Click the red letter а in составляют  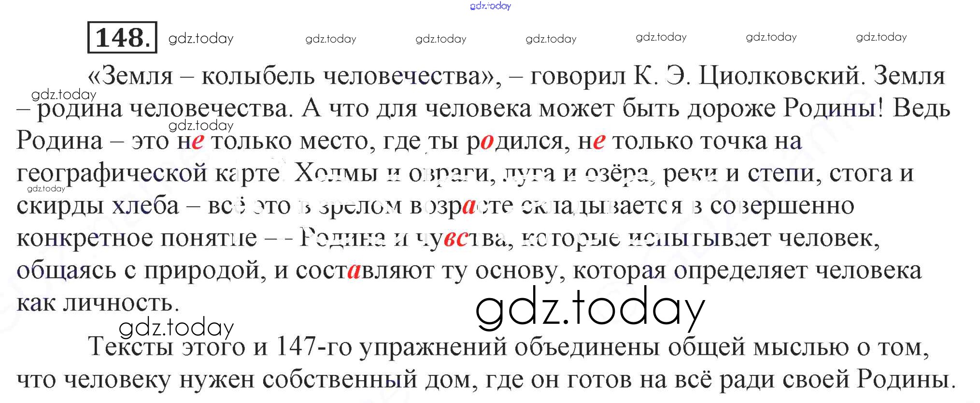pos(354,271)
